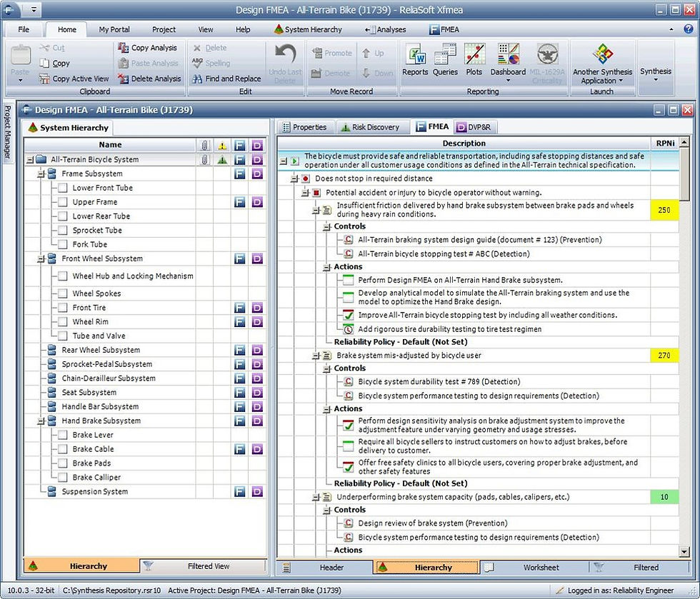Viewport: 700px width, 599px height.
Task: Collapse the Front Wheel Subsystem node
Action: [x=41, y=258]
